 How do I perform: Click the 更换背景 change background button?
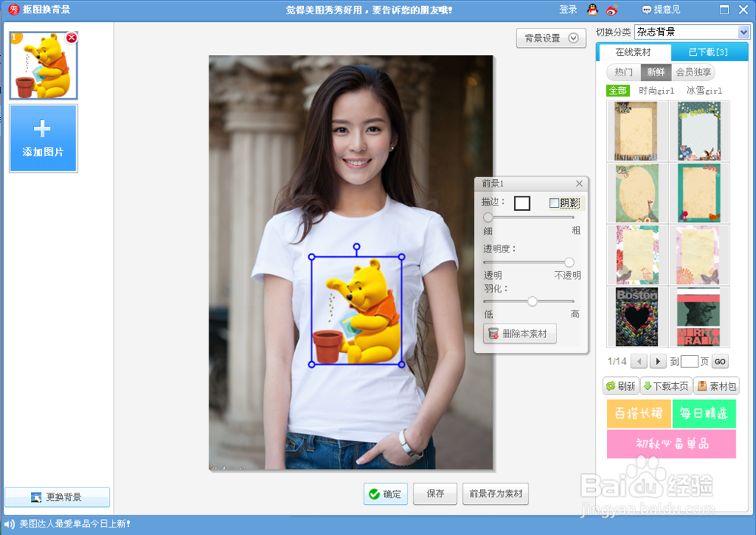tap(57, 497)
